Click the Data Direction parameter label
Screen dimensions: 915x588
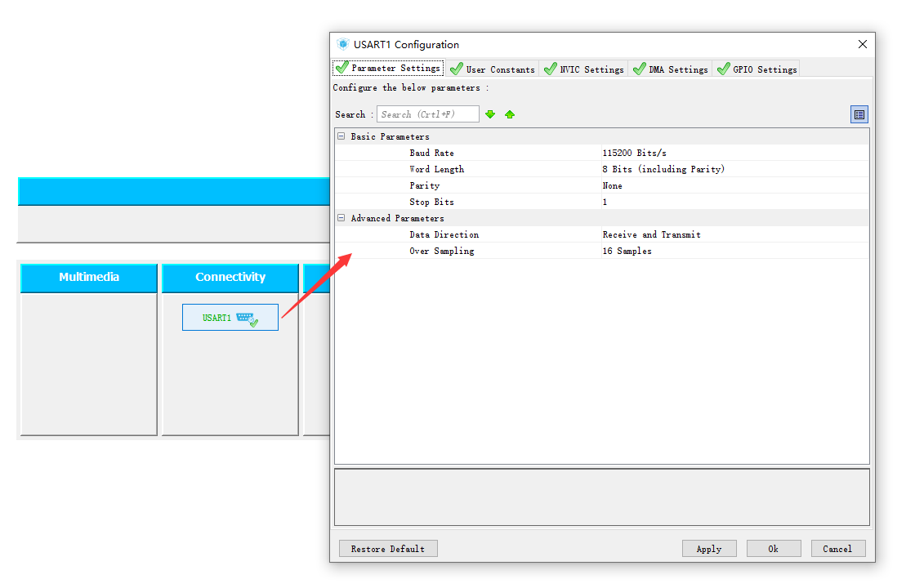[x=444, y=234]
